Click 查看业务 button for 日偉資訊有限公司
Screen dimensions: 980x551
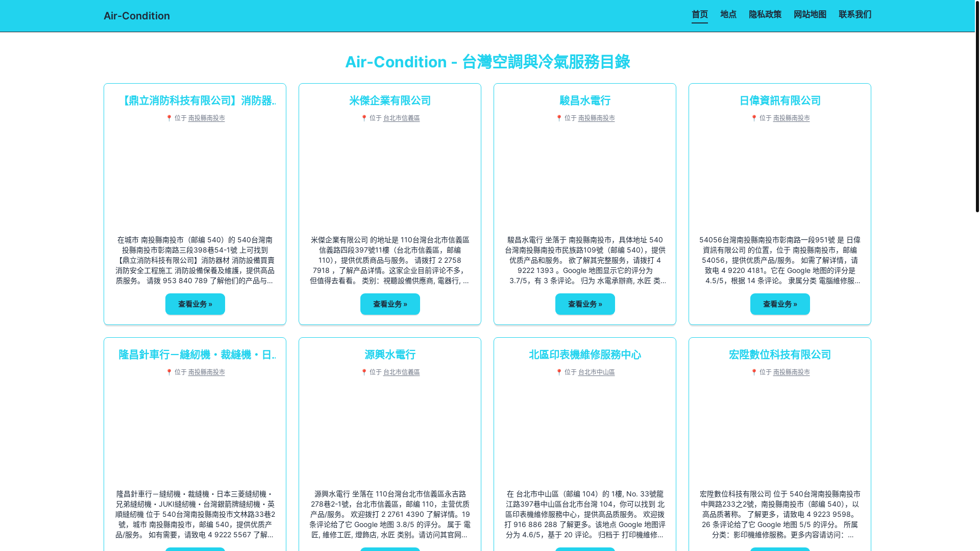(780, 304)
